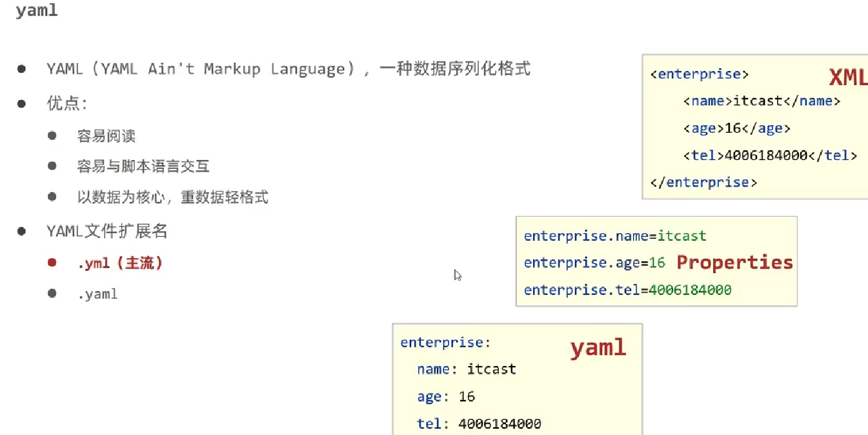868x435 pixels.
Task: Click the red ".yml (主流)" item
Action: [x=119, y=263]
